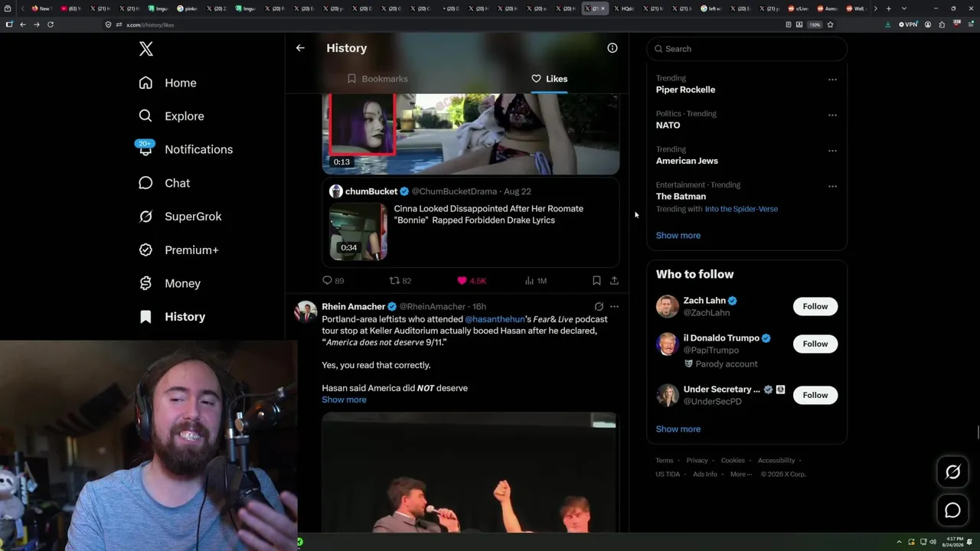Launch SuperGrok from the sidebar
This screenshot has width=980, height=551.
point(180,217)
